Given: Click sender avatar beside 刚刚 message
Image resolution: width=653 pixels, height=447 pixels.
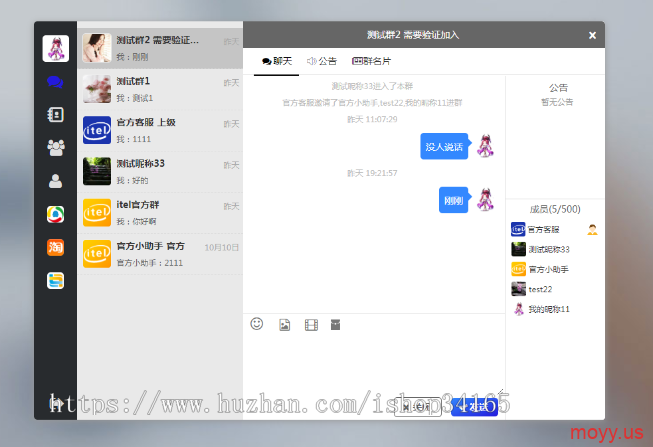Looking at the screenshot, I should (485, 200).
